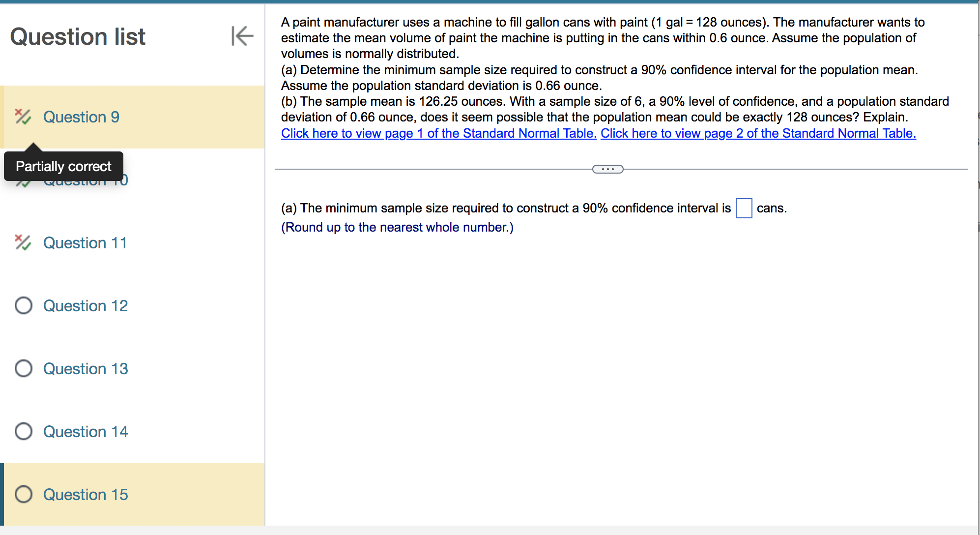Click the sample size answer input box
980x535 pixels.
pos(743,208)
